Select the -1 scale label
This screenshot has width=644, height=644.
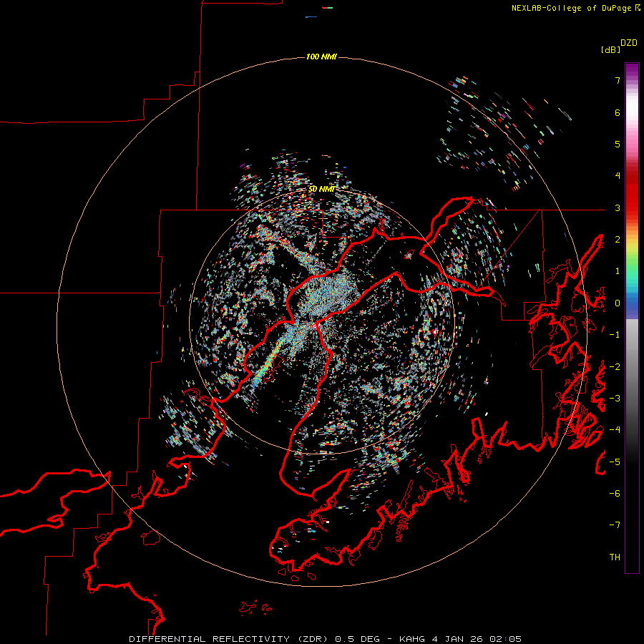[x=615, y=335]
